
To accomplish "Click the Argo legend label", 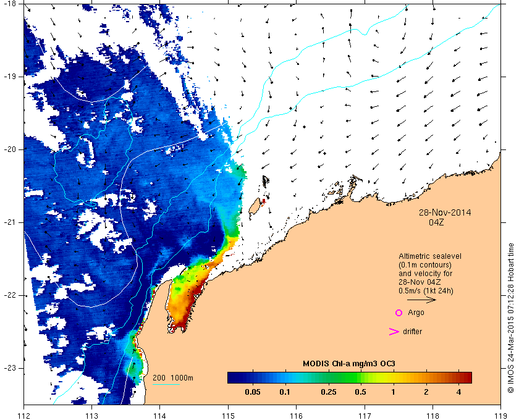I will point(416,313).
